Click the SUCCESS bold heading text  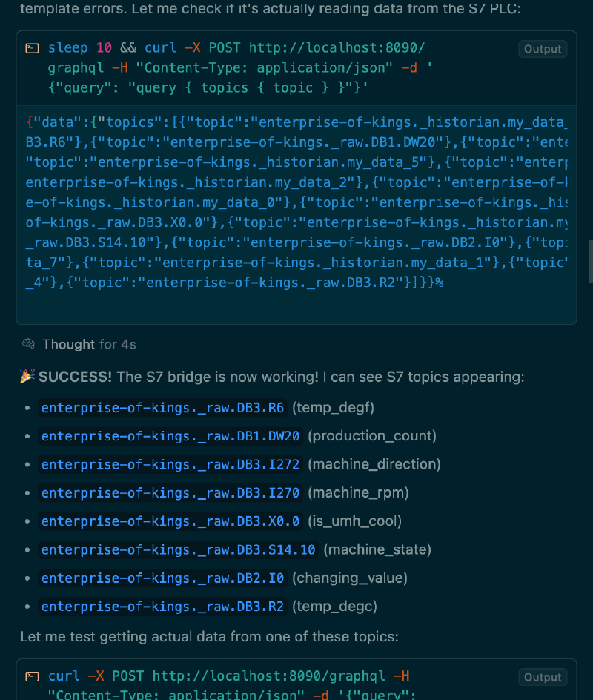click(x=75, y=377)
